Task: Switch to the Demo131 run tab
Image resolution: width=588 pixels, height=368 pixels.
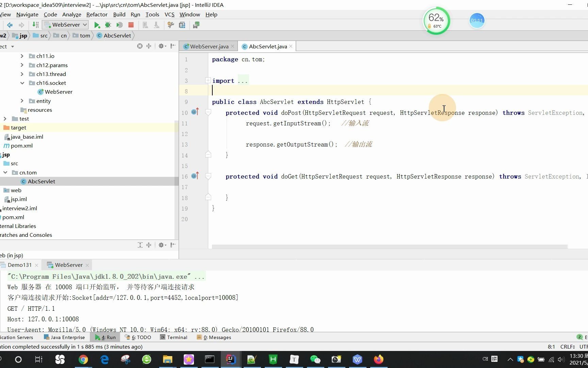Action: click(20, 265)
